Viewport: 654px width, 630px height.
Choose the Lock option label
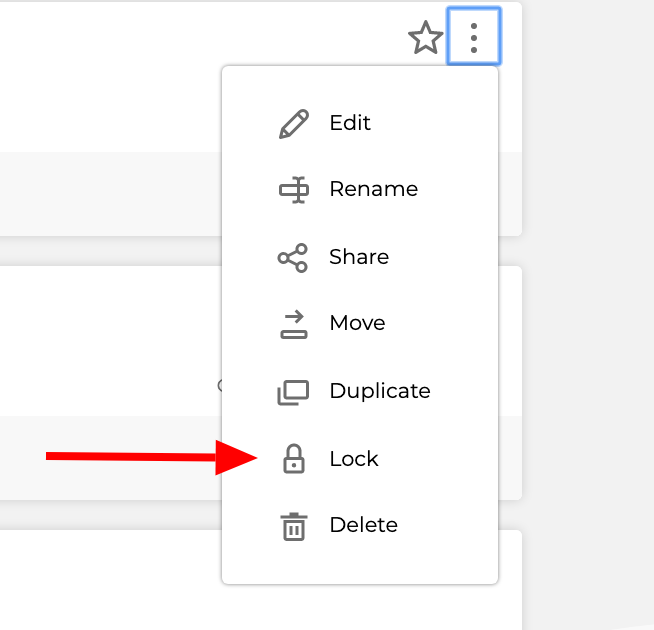354,459
